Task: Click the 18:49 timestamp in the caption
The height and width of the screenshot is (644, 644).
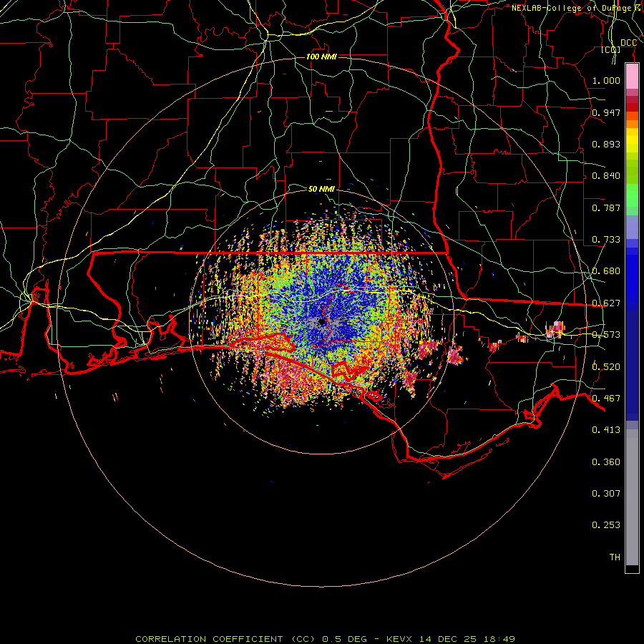Action: tap(499, 639)
